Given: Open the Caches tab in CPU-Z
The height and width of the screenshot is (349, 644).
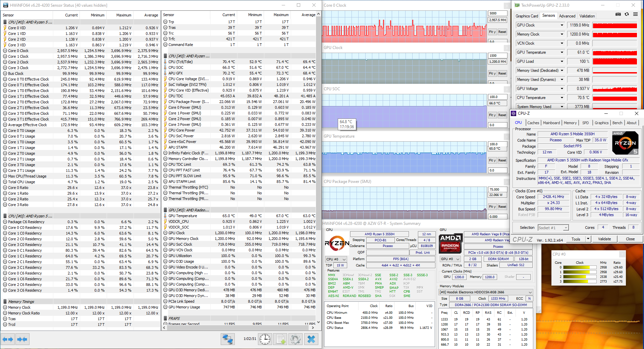Looking at the screenshot, I should pyautogui.click(x=533, y=123).
